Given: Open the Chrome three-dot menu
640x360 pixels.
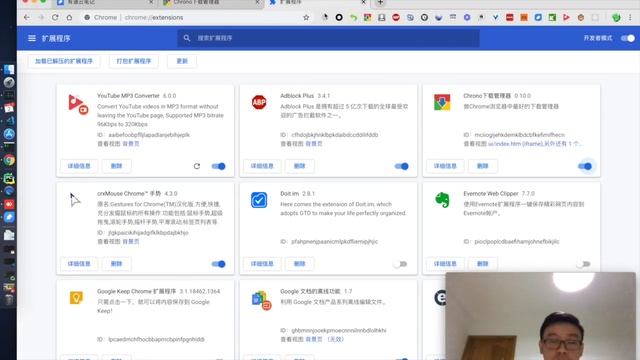Looking at the screenshot, I should point(631,18).
